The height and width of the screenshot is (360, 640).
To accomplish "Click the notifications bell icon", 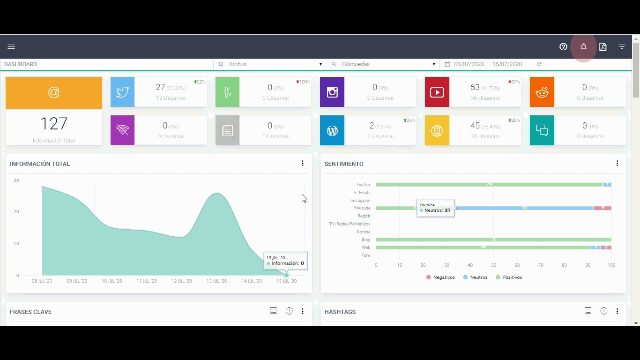I will coord(583,47).
